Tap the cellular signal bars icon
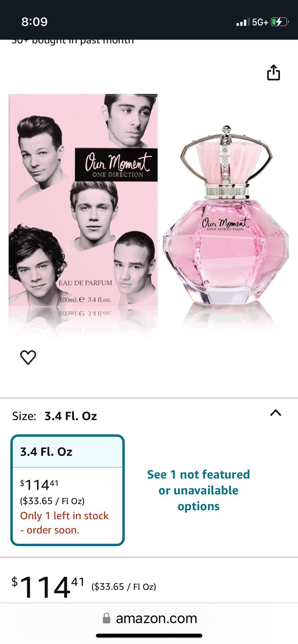Image resolution: width=298 pixels, height=644 pixels. click(x=243, y=22)
